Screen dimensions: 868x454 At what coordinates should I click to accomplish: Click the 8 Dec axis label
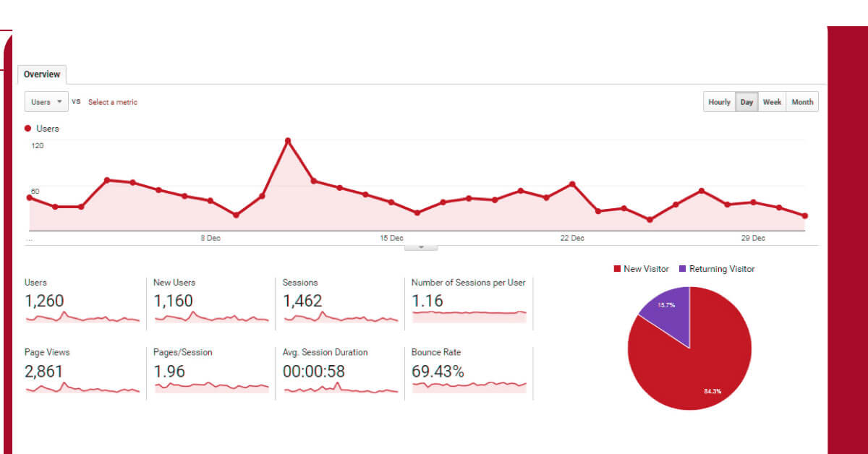pyautogui.click(x=210, y=239)
